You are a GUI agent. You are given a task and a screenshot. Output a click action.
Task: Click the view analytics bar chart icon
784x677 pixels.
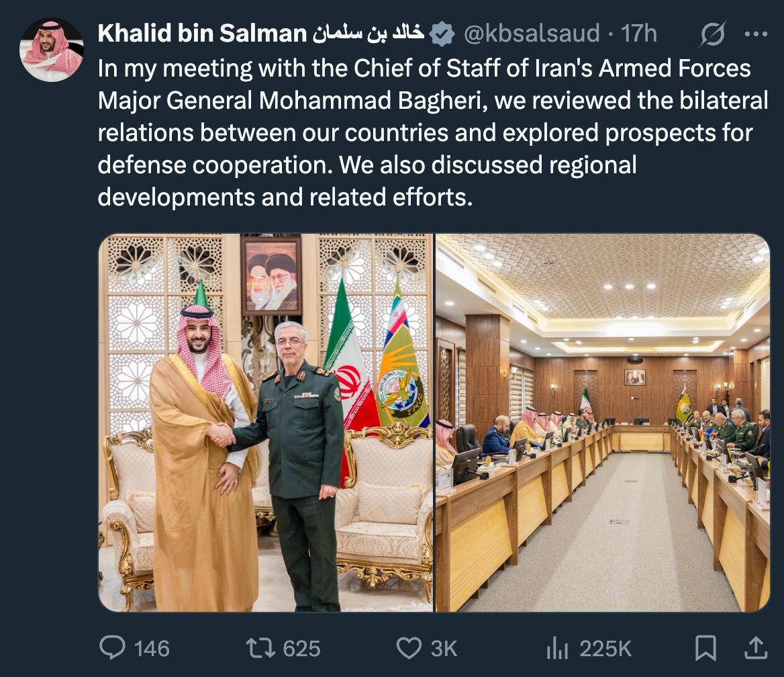click(557, 647)
